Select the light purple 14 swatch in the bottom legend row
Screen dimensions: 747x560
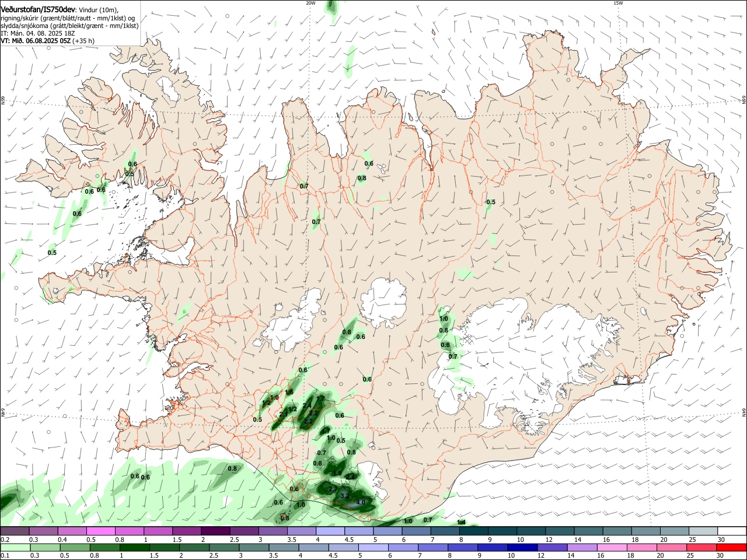[x=582, y=548]
